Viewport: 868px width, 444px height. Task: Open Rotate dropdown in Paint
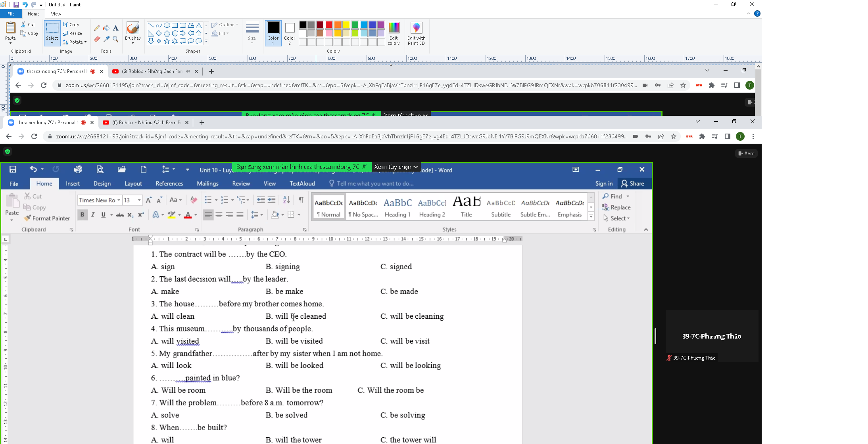point(75,42)
